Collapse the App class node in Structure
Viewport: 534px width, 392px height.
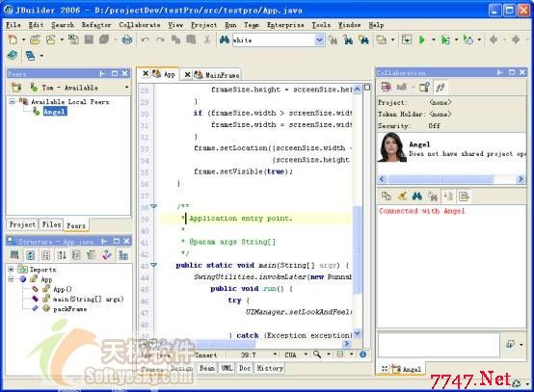[11, 279]
